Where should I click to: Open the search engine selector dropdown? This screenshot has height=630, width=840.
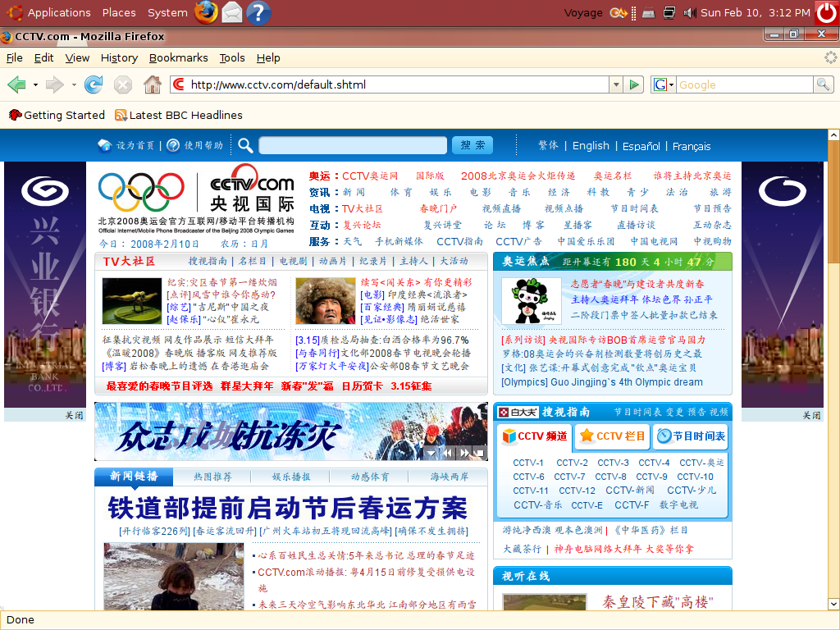(x=663, y=84)
